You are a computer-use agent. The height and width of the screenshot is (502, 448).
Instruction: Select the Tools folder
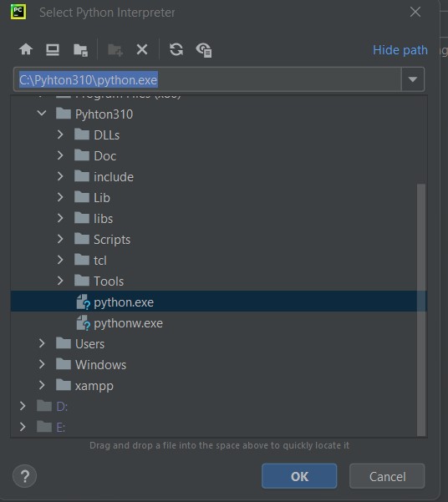click(109, 281)
